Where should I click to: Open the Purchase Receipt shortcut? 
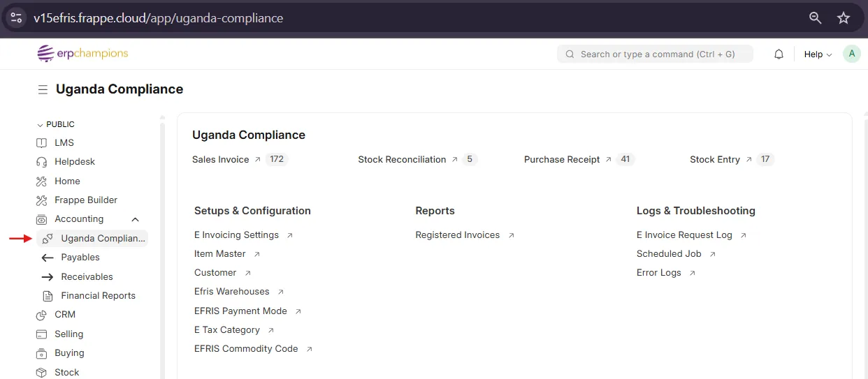point(562,160)
